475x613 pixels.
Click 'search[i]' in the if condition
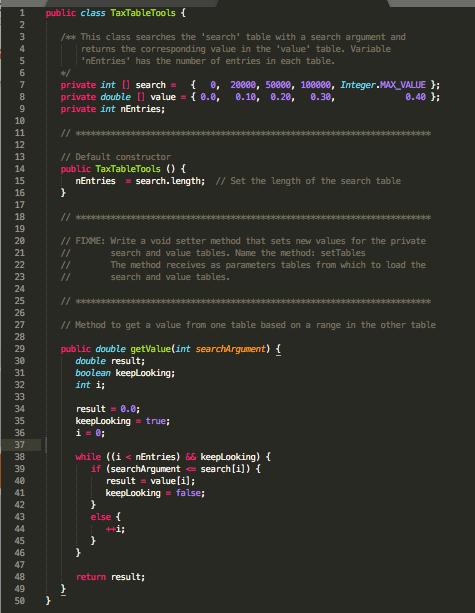(x=223, y=469)
